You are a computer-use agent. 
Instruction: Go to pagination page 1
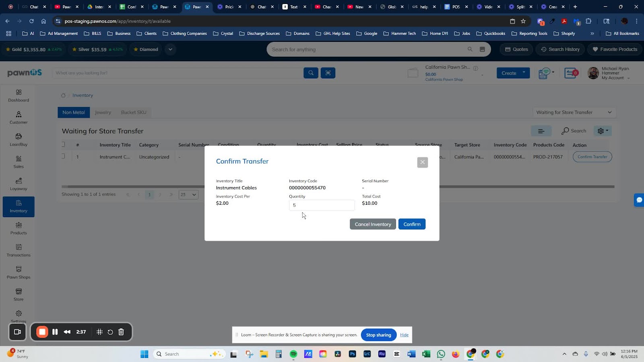point(149,195)
